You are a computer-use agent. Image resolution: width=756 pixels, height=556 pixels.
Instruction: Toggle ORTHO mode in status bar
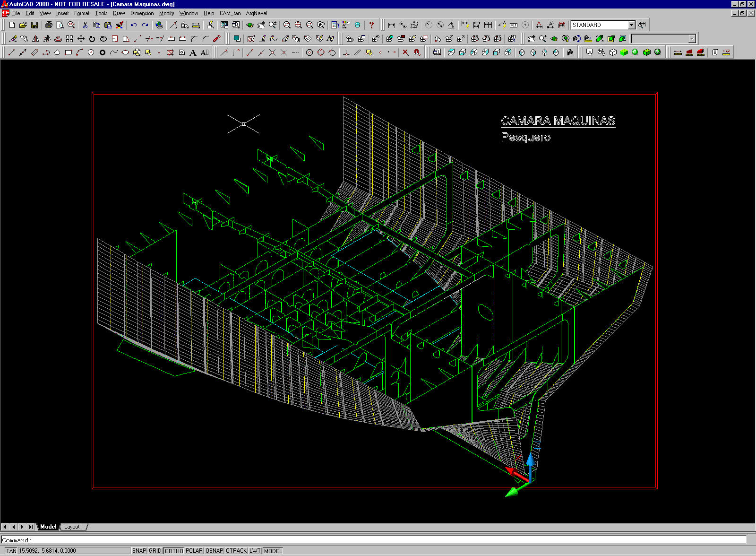pos(173,551)
